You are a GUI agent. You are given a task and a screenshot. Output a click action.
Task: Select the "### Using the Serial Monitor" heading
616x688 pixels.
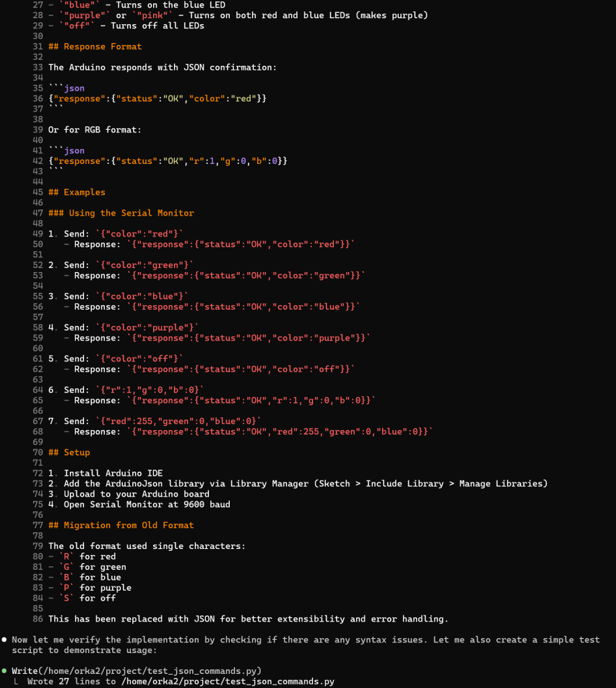tap(121, 213)
